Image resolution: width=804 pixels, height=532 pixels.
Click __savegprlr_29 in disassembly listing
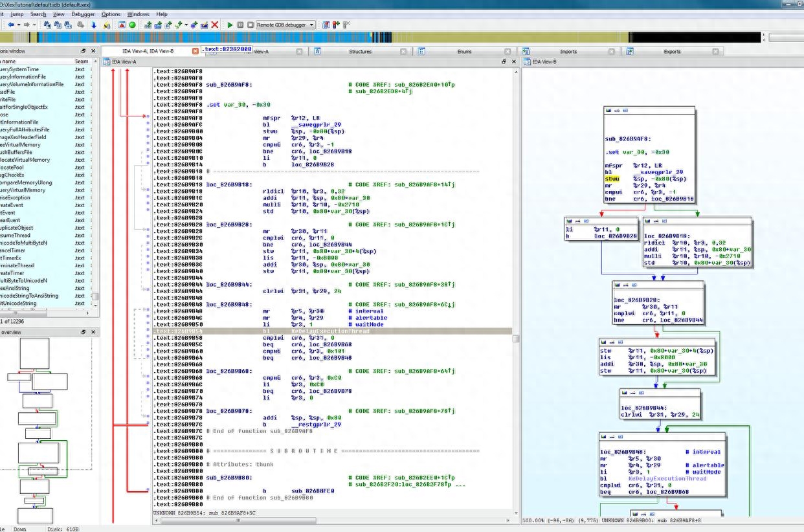317,125
